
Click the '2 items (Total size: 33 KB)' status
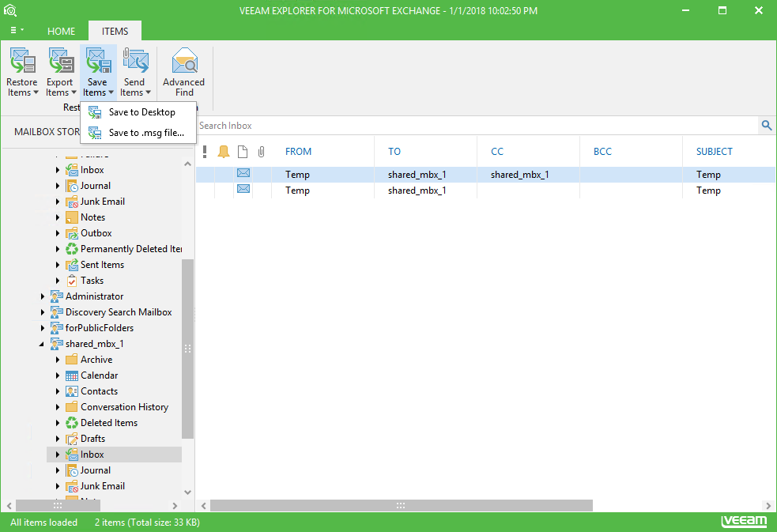click(x=147, y=522)
